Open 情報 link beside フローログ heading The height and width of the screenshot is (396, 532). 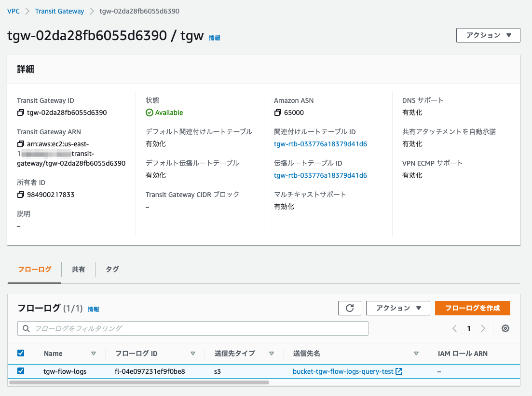point(93,309)
